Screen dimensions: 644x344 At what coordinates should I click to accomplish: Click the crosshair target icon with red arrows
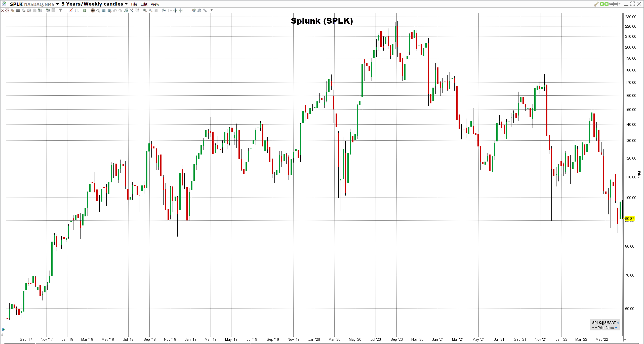7,10
